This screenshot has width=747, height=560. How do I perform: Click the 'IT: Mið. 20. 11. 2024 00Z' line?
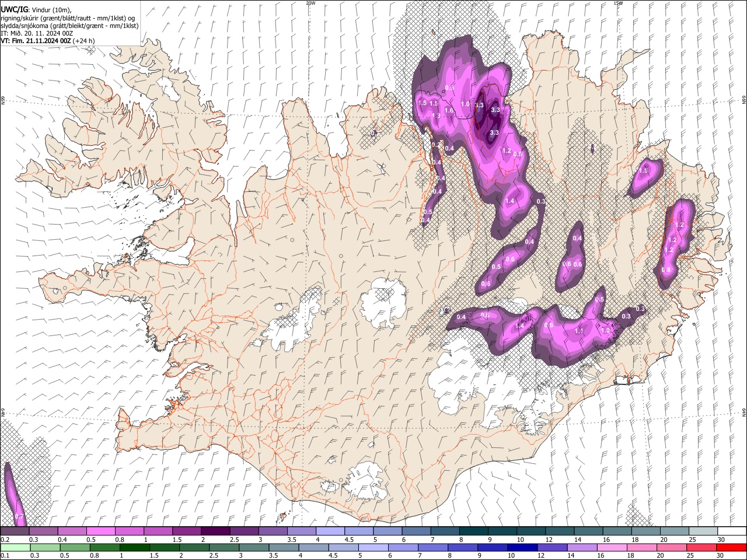coord(37,33)
